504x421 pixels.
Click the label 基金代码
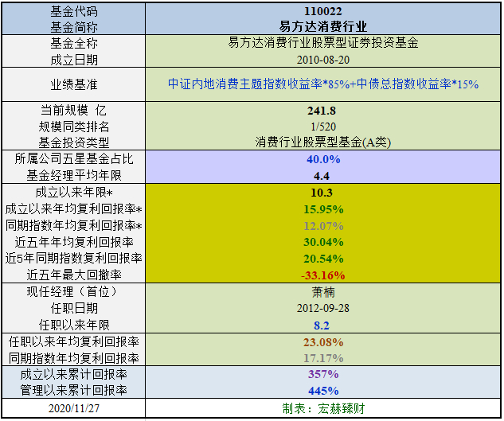pos(74,12)
